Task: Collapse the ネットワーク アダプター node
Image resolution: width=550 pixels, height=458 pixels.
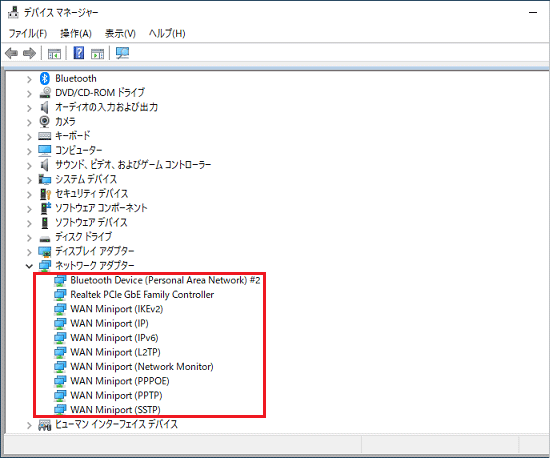Action: (x=29, y=266)
